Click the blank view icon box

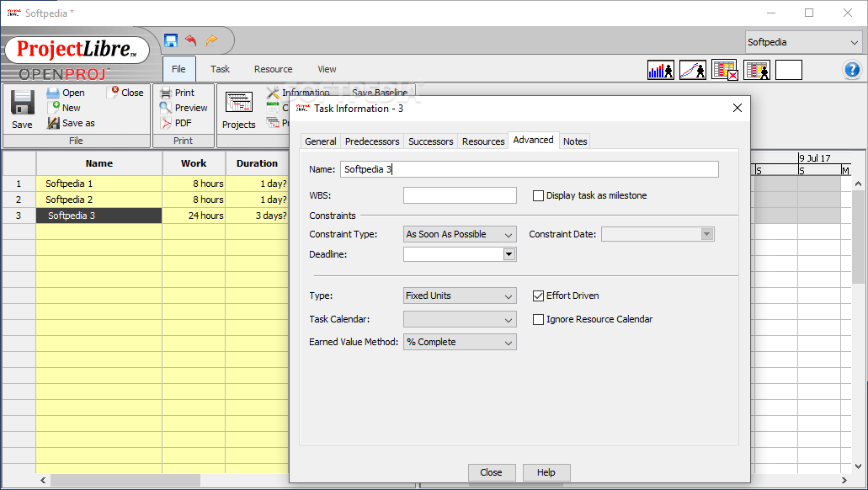click(789, 71)
